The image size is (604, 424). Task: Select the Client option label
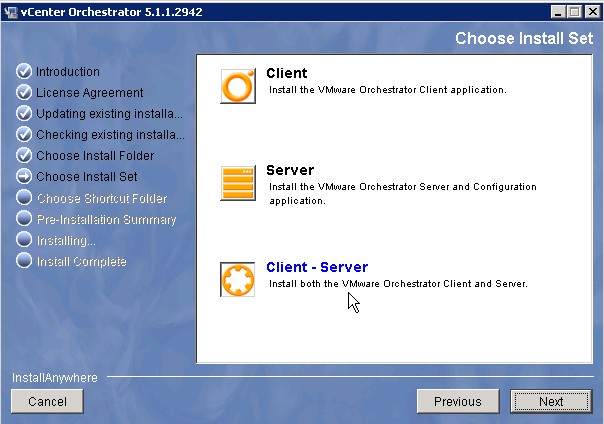(287, 73)
